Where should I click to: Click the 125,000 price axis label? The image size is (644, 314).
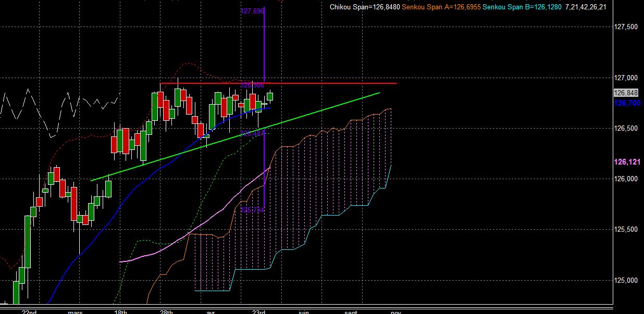[626, 280]
